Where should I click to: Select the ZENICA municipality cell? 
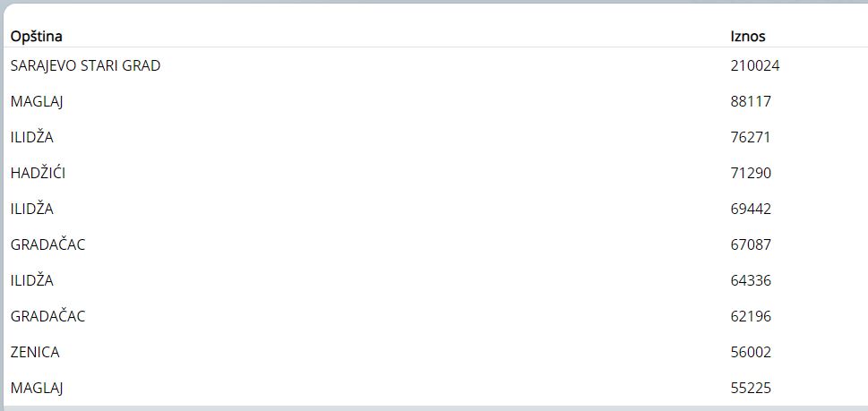(35, 352)
